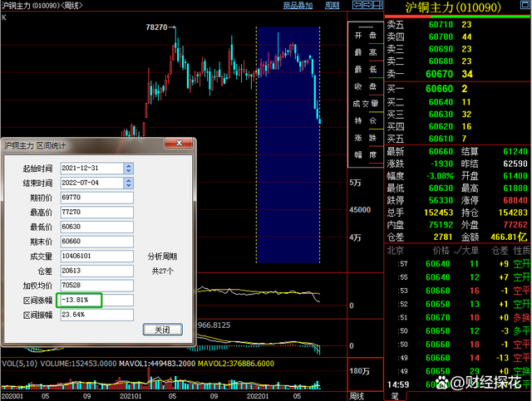Click the 外盘 value 77262

coord(515,225)
